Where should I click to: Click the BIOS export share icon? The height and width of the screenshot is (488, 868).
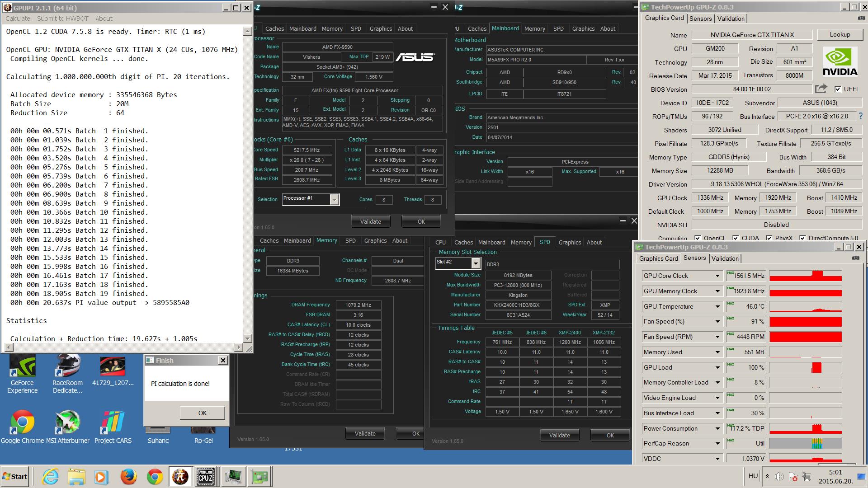pyautogui.click(x=821, y=89)
